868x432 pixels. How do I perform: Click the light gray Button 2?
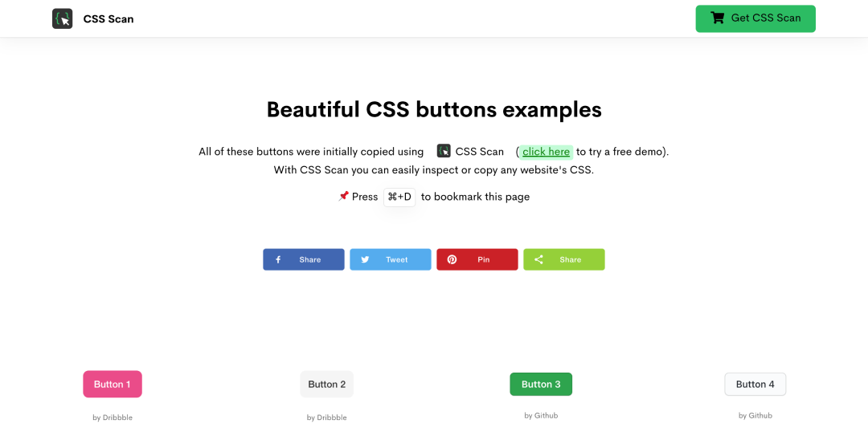pos(326,384)
